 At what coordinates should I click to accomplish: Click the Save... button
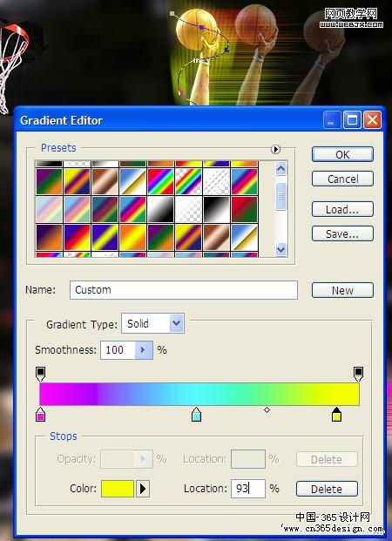click(x=342, y=234)
